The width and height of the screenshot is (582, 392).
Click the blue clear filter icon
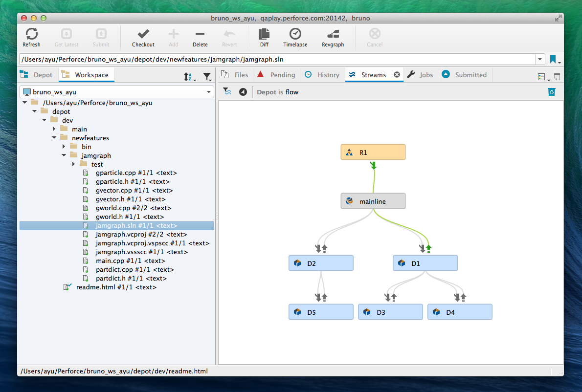pos(552,91)
